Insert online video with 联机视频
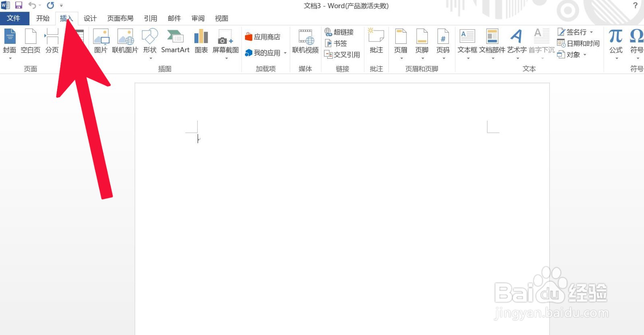The height and width of the screenshot is (335, 644). [x=305, y=41]
